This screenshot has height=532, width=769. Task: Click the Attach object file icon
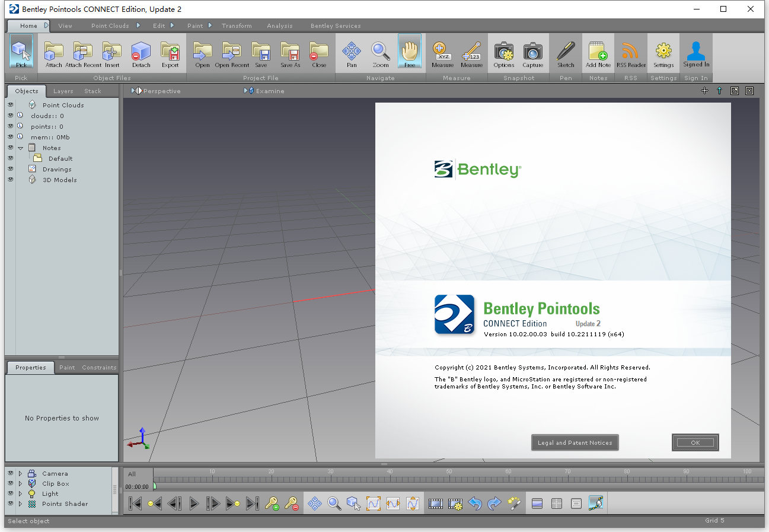tap(54, 53)
